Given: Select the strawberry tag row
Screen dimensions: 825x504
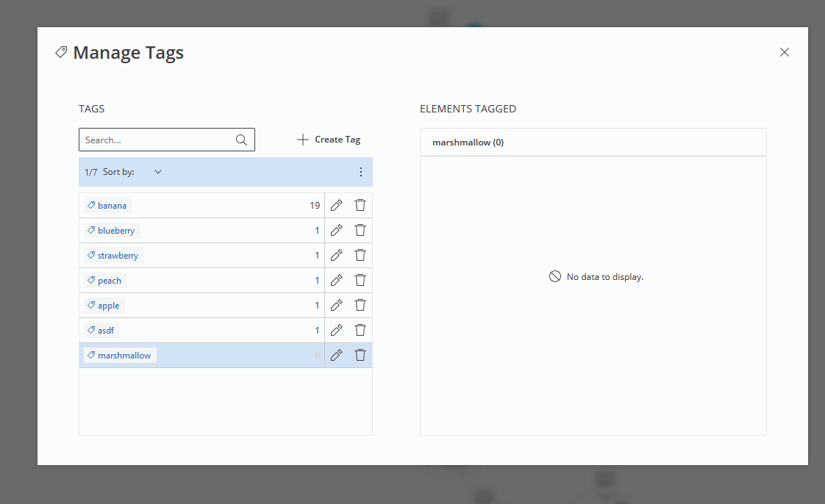Looking at the screenshot, I should coord(118,256).
